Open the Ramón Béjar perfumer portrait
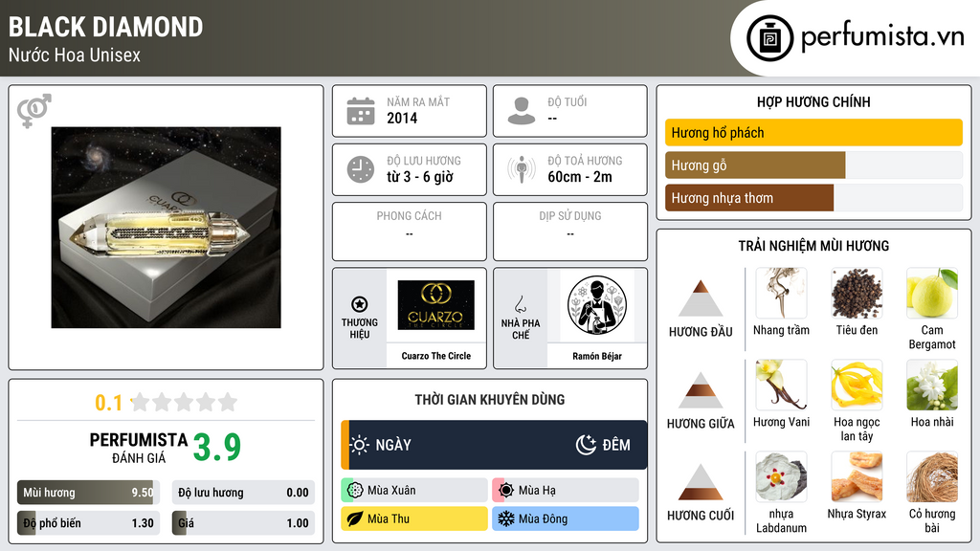 tap(597, 305)
